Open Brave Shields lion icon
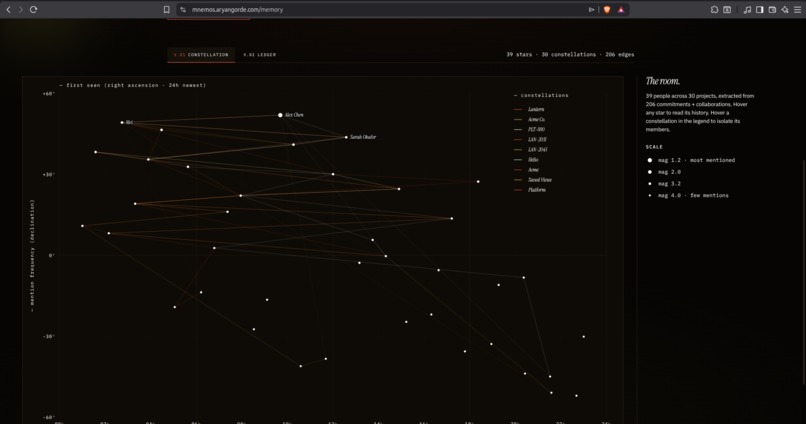 pyautogui.click(x=607, y=9)
